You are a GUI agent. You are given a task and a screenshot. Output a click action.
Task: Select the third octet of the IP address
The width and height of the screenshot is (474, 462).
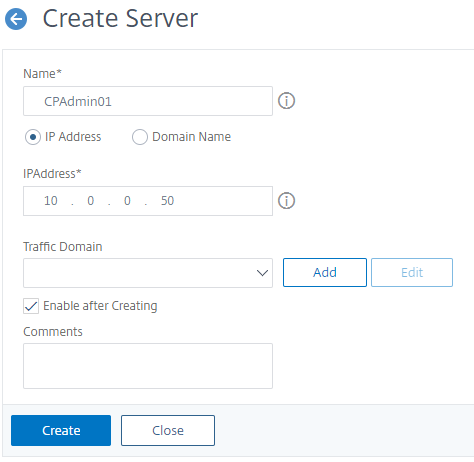[127, 201]
